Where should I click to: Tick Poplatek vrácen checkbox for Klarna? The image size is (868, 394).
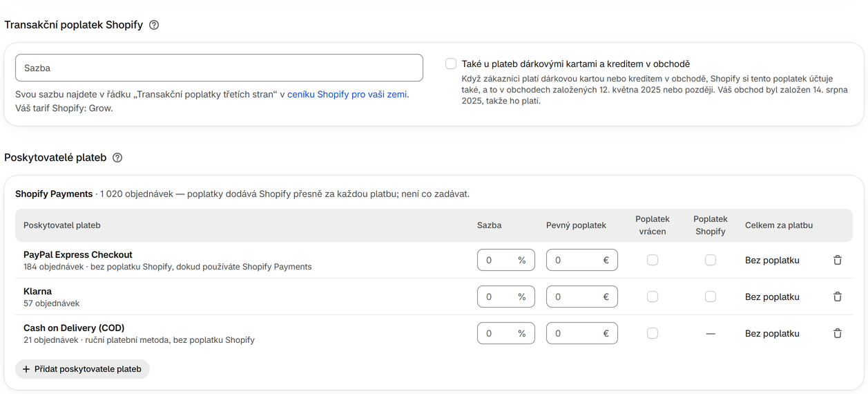[653, 297]
